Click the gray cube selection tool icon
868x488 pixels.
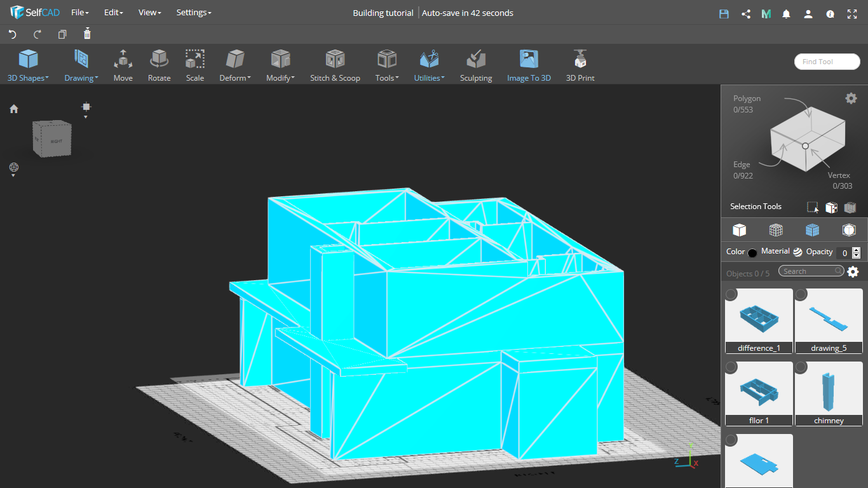[850, 207]
